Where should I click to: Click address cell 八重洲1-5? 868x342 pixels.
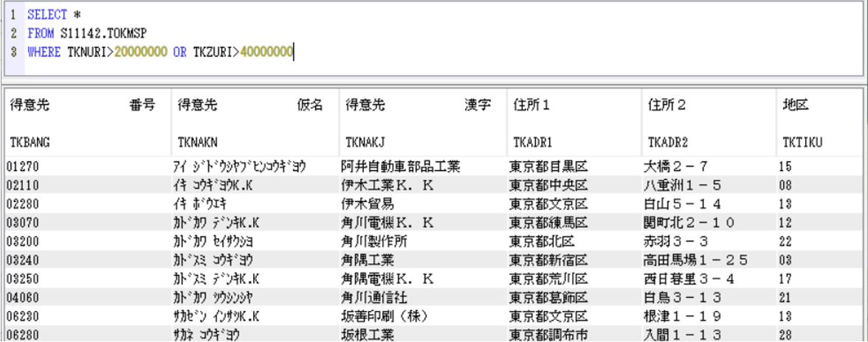coord(682,184)
